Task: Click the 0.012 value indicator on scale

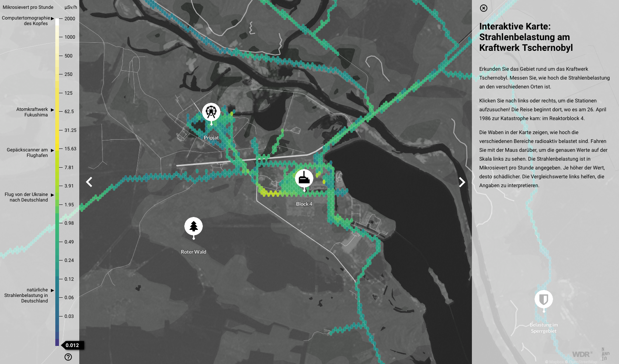Action: click(72, 345)
